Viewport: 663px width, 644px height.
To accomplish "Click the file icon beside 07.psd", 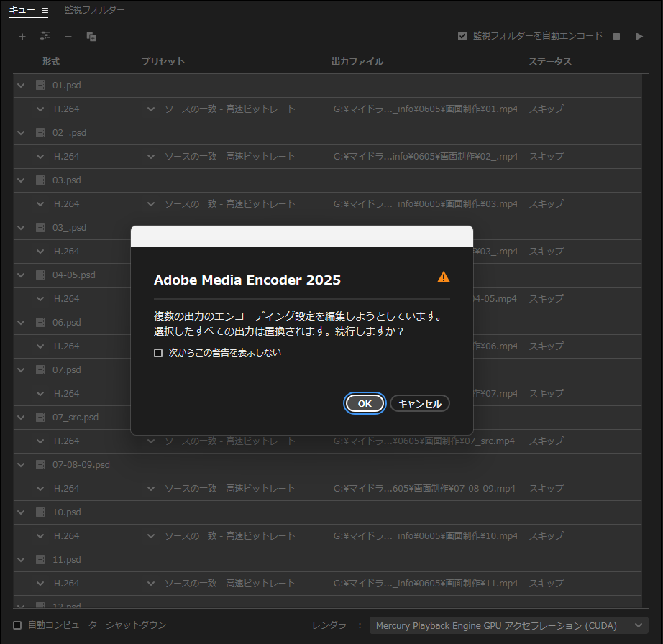I will [x=40, y=369].
